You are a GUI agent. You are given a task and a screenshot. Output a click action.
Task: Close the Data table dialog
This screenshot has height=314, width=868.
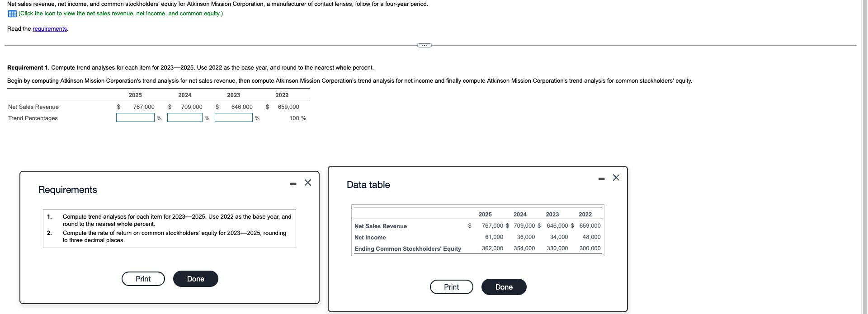[616, 178]
